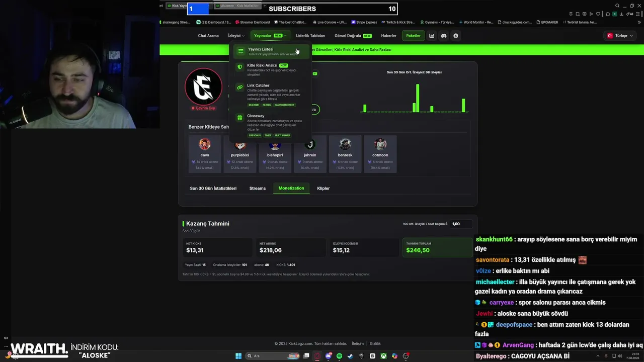Select the Monetization tab

point(291,188)
